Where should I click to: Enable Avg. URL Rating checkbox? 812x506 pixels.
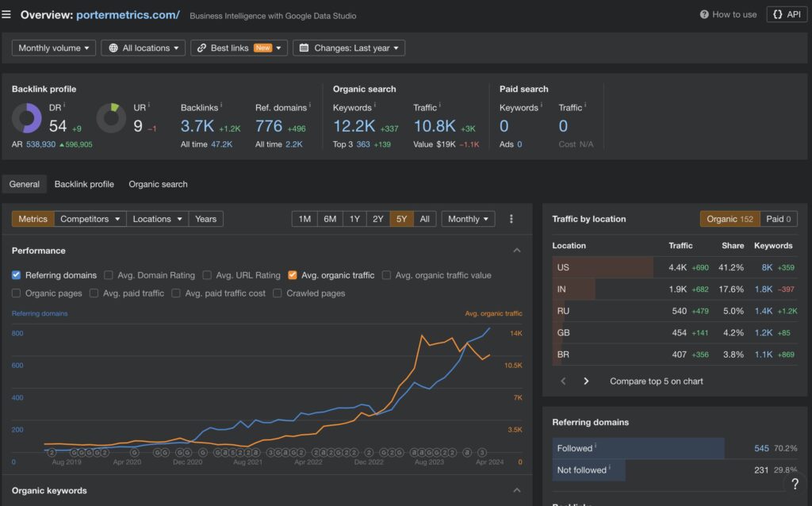207,275
